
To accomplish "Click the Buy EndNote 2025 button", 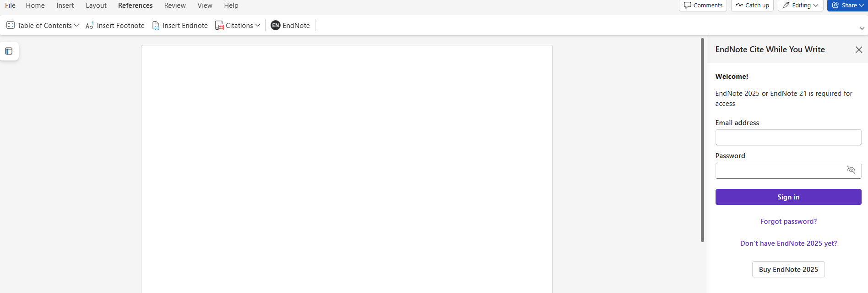I will [x=788, y=270].
